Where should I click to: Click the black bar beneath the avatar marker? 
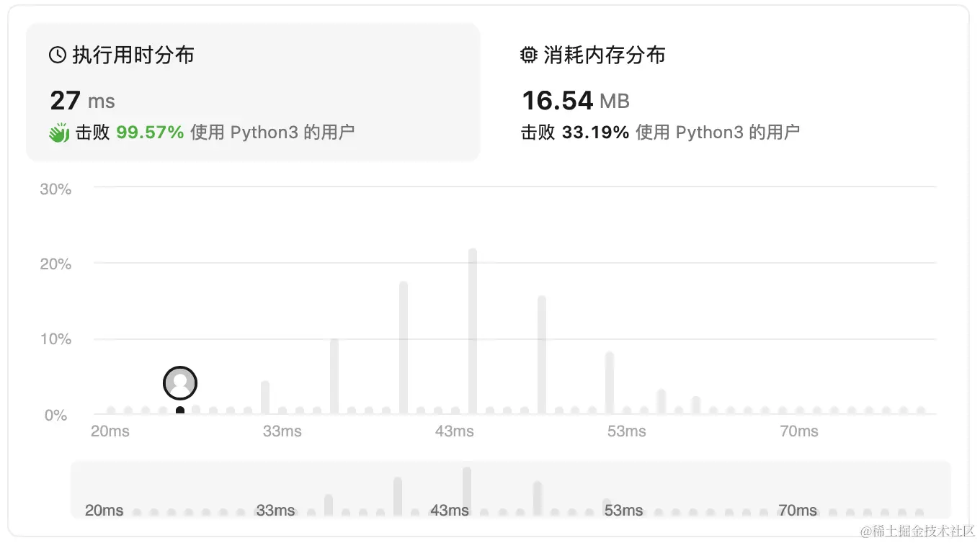click(x=180, y=410)
